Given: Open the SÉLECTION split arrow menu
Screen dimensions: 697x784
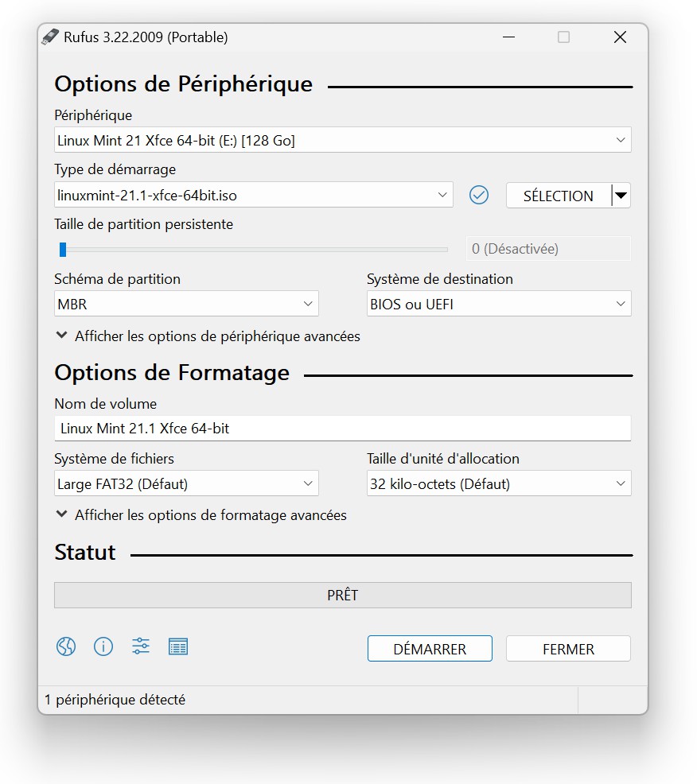Looking at the screenshot, I should point(621,196).
